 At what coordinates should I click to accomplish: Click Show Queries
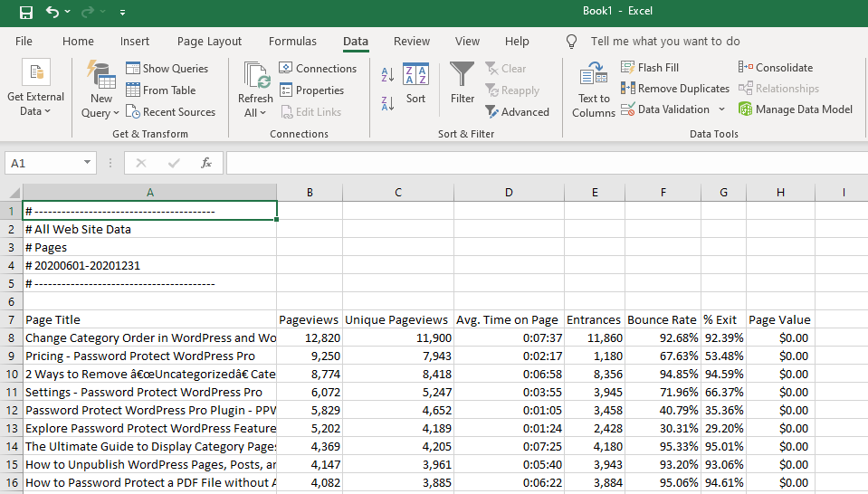[x=167, y=69]
